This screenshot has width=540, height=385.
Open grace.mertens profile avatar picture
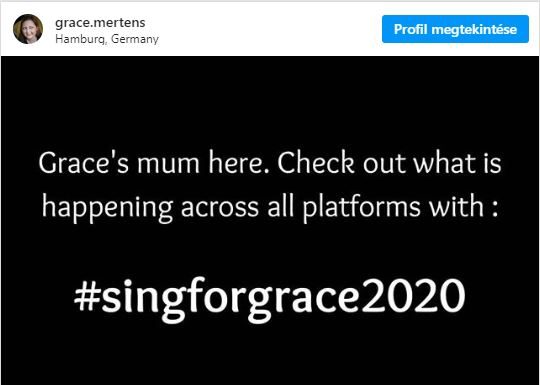click(x=28, y=29)
